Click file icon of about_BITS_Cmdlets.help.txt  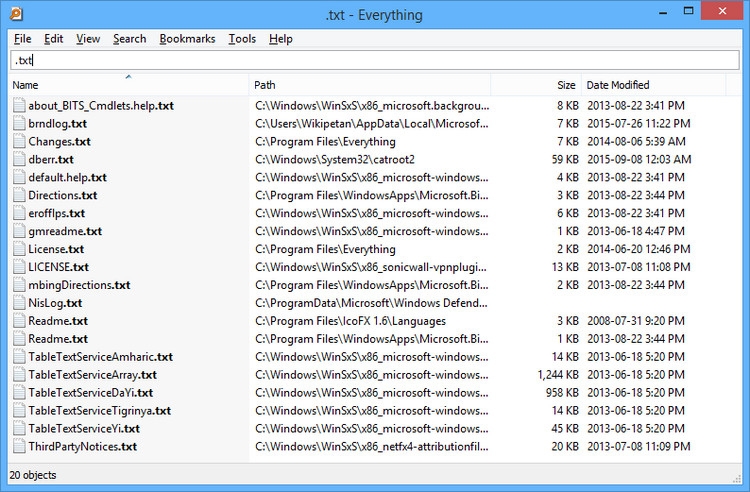[x=19, y=106]
